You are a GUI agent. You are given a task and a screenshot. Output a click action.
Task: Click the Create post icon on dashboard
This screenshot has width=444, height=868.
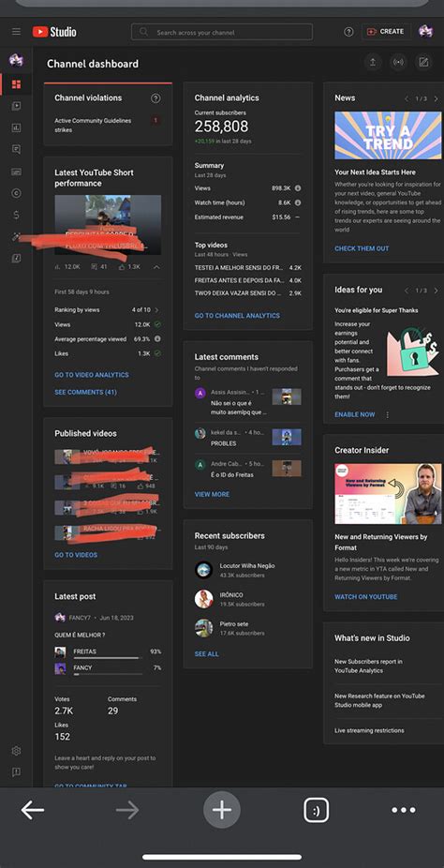423,63
